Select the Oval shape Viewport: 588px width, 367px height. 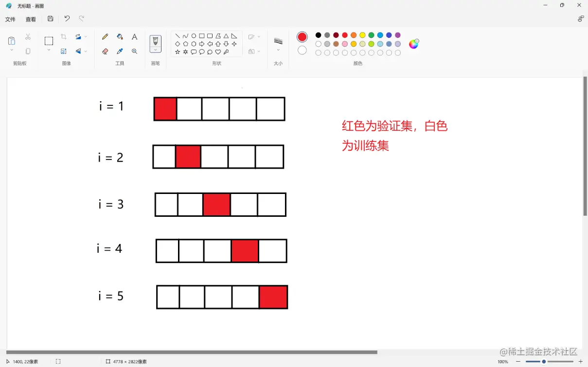click(x=194, y=36)
